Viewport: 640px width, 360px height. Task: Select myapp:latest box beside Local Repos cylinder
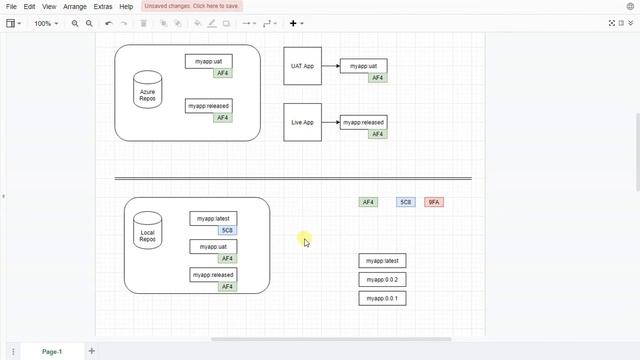click(x=213, y=218)
